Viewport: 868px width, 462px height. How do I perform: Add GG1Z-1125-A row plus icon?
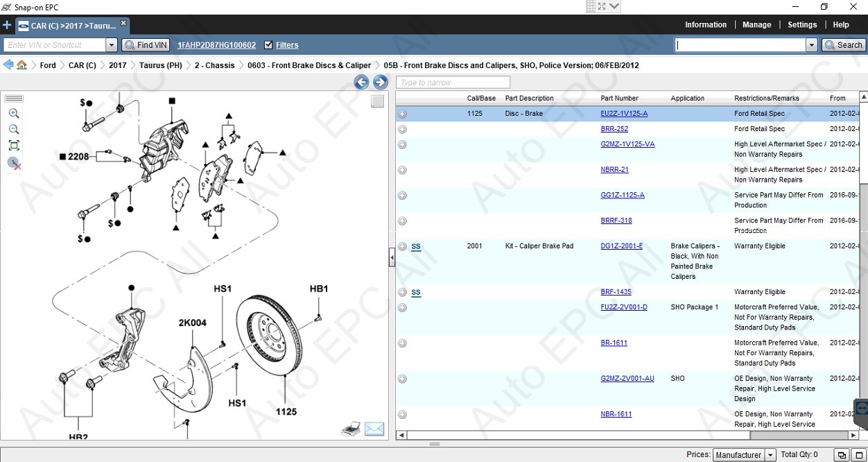402,196
